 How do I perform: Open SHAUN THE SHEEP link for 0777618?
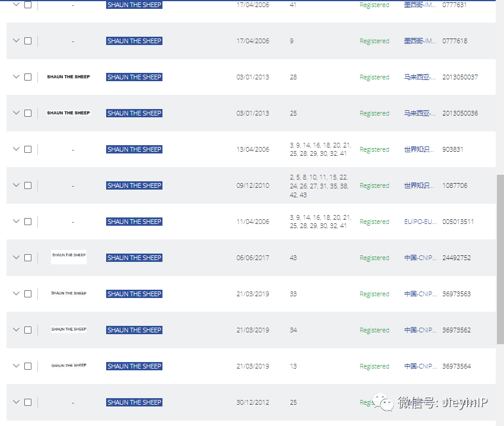click(134, 41)
